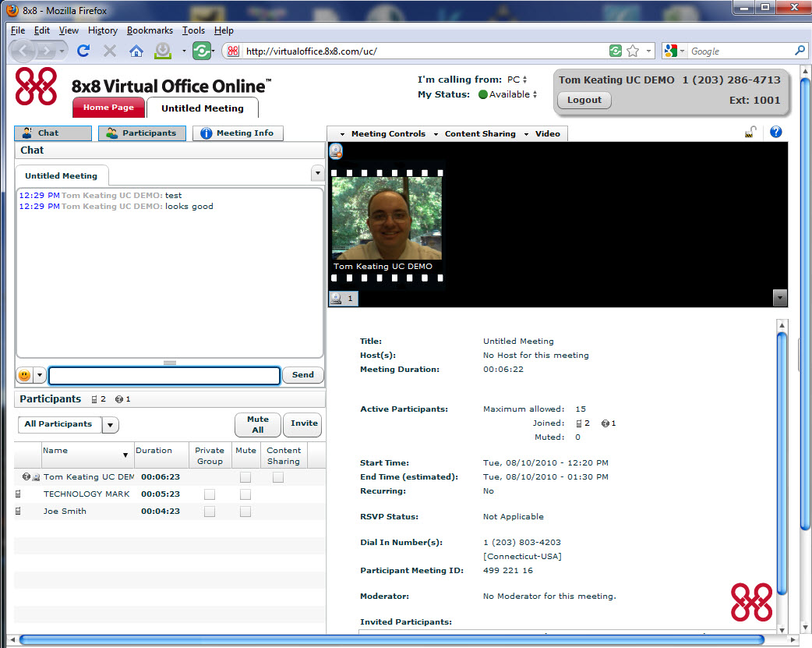Click the help question mark icon
The width and height of the screenshot is (812, 648).
[x=775, y=133]
